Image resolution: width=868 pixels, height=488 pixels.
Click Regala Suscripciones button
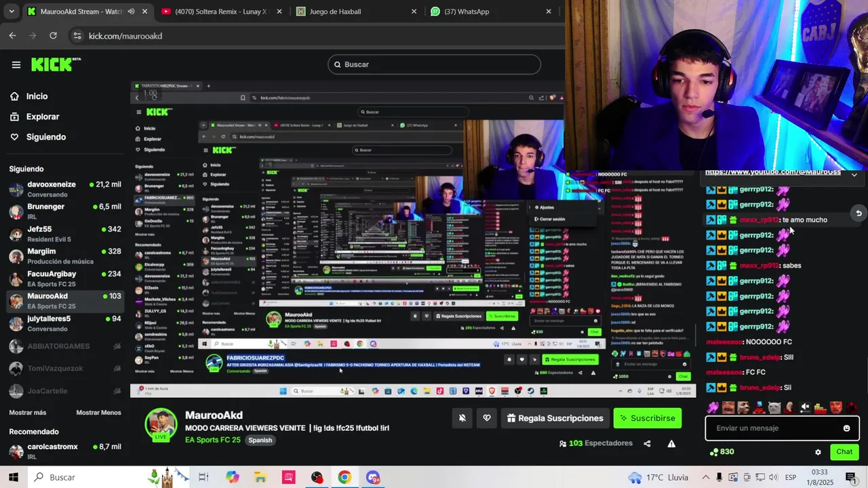pyautogui.click(x=555, y=418)
